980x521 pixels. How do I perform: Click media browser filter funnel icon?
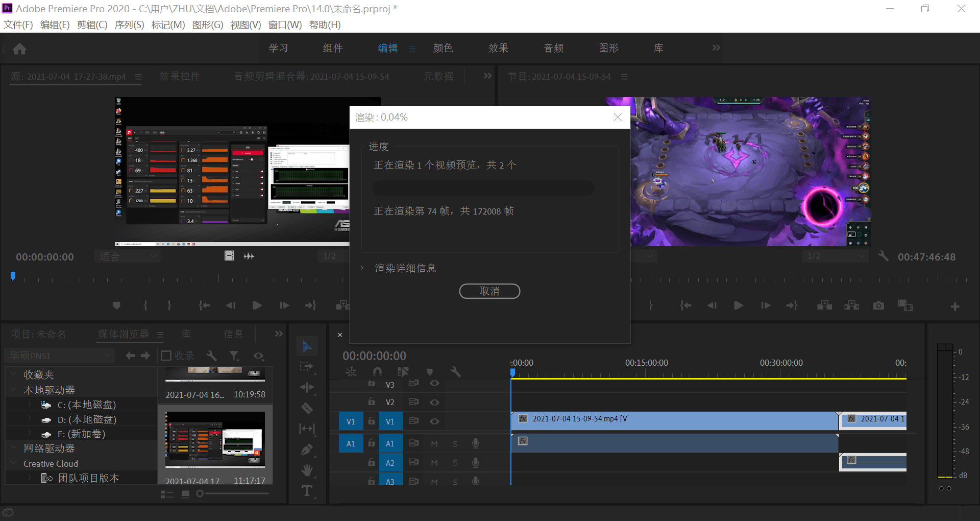[234, 356]
